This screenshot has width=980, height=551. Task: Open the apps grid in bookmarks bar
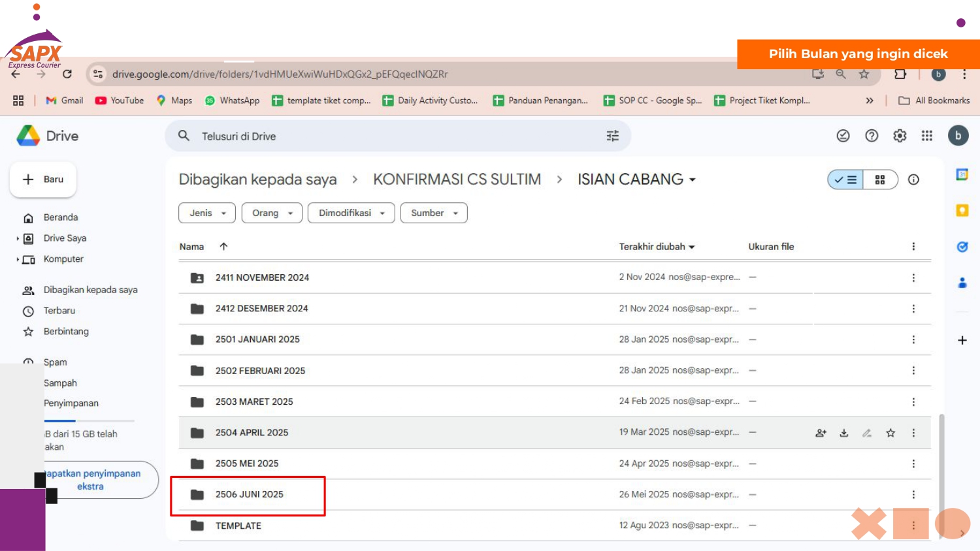[x=18, y=101]
